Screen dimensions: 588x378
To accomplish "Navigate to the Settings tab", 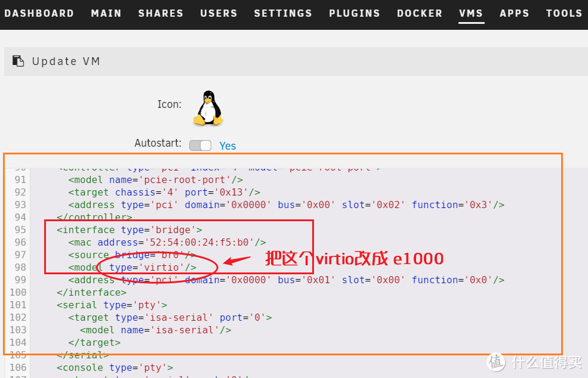I will (283, 13).
